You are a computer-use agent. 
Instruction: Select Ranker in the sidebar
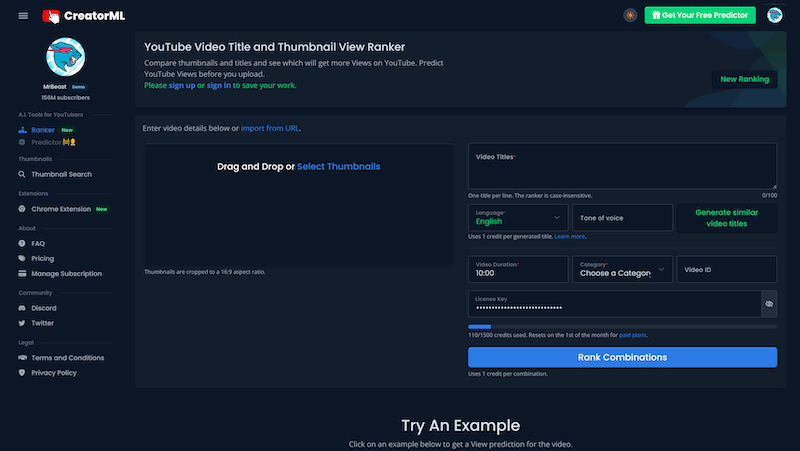click(43, 130)
